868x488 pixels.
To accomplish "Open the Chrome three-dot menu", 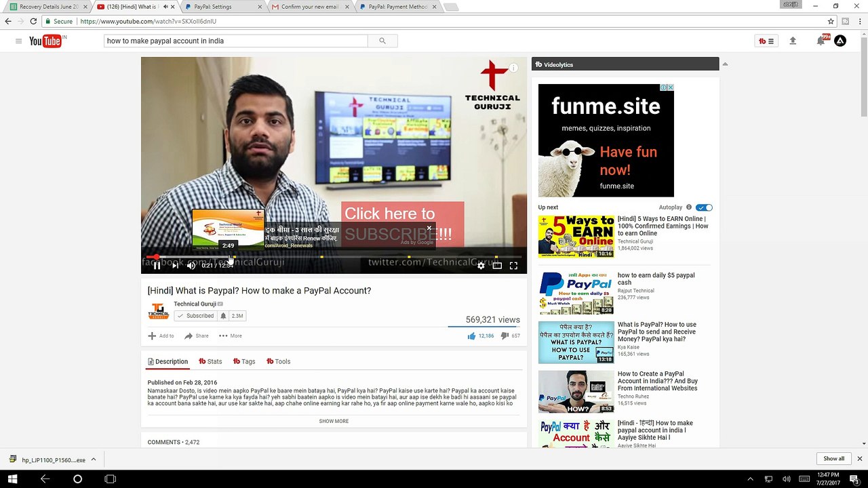I will pos(860,21).
